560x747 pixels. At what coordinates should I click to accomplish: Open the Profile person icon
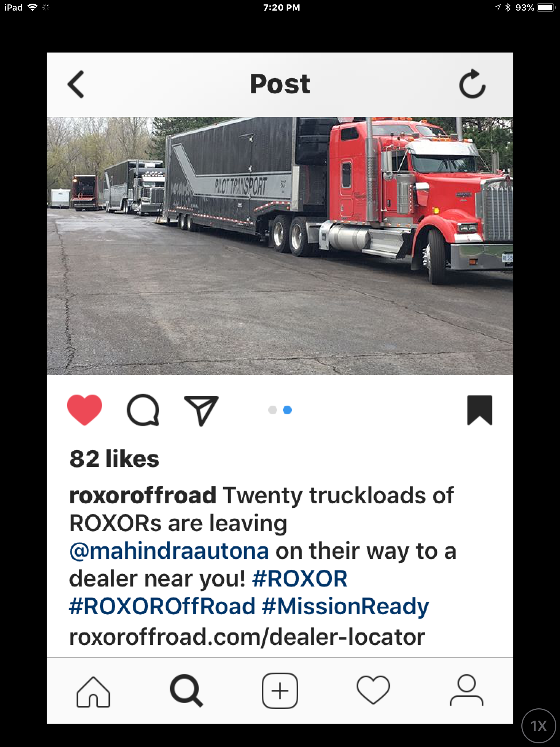(467, 690)
